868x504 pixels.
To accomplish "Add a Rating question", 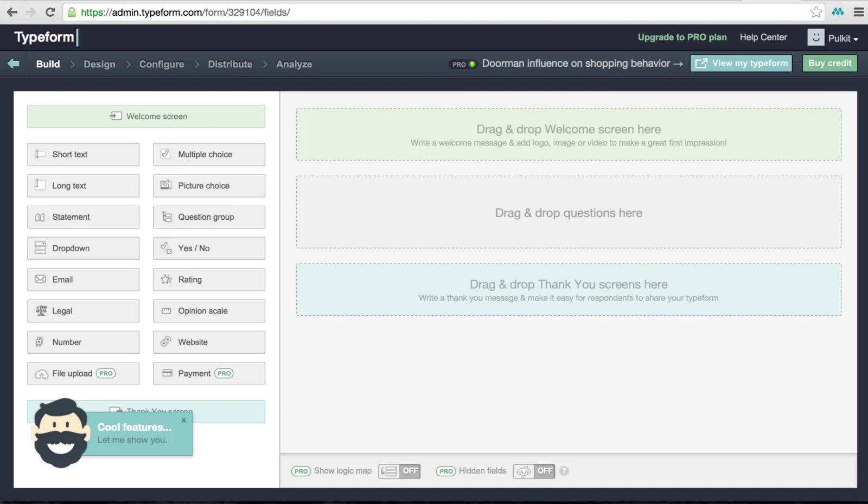I will point(209,279).
